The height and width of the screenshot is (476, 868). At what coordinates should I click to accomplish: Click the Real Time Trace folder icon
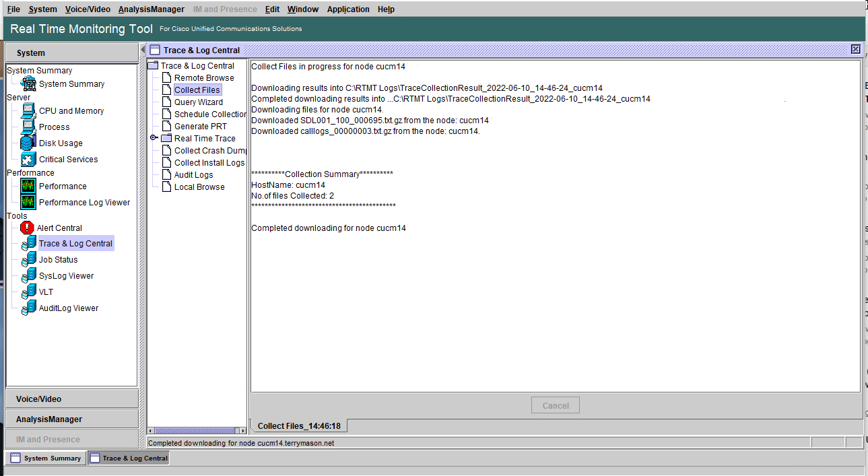[166, 139]
